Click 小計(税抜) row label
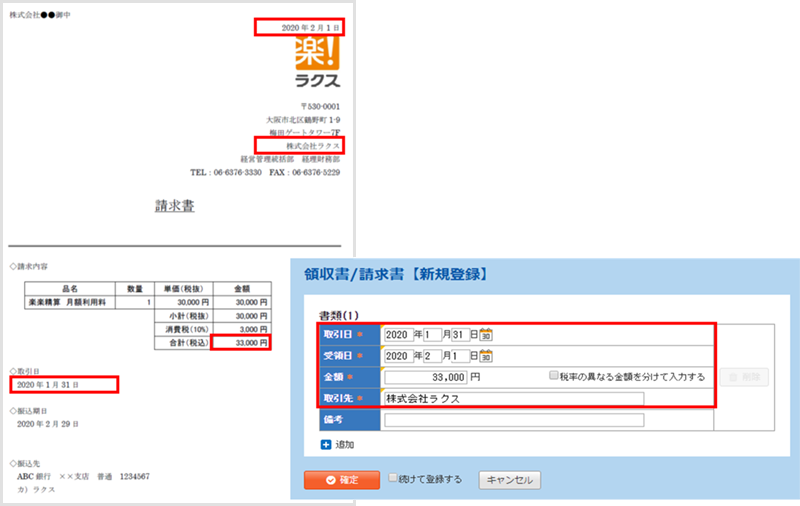The height and width of the screenshot is (506, 800). tap(188, 316)
